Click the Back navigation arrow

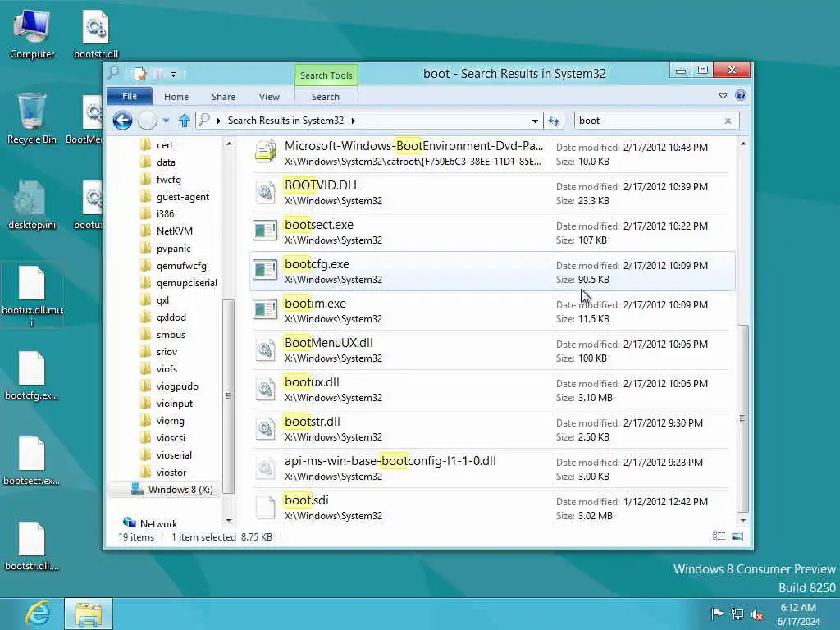click(123, 121)
